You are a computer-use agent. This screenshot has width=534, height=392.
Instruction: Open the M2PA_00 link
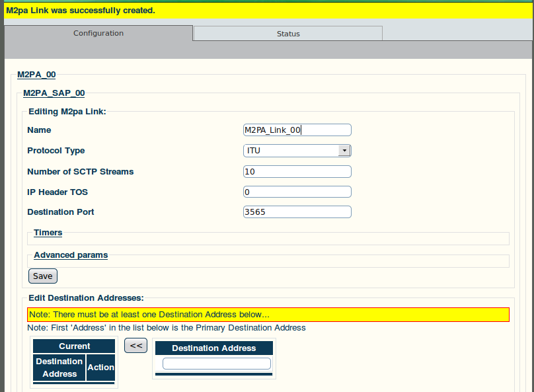tap(36, 75)
